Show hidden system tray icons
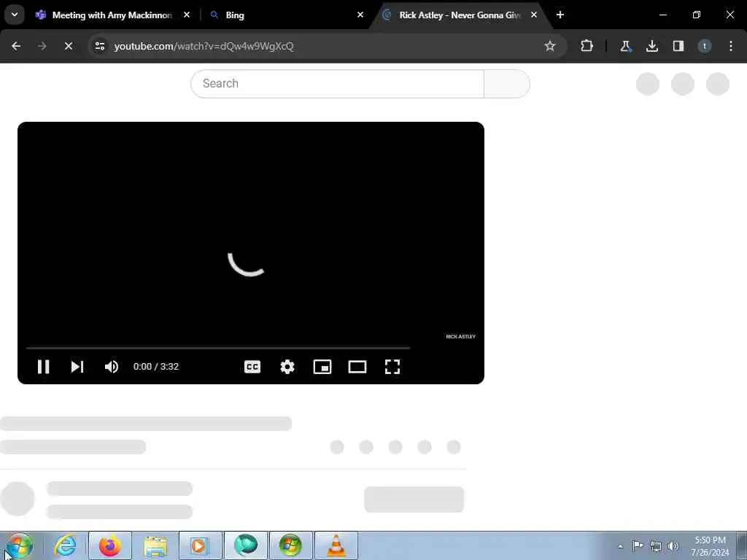 (x=620, y=546)
